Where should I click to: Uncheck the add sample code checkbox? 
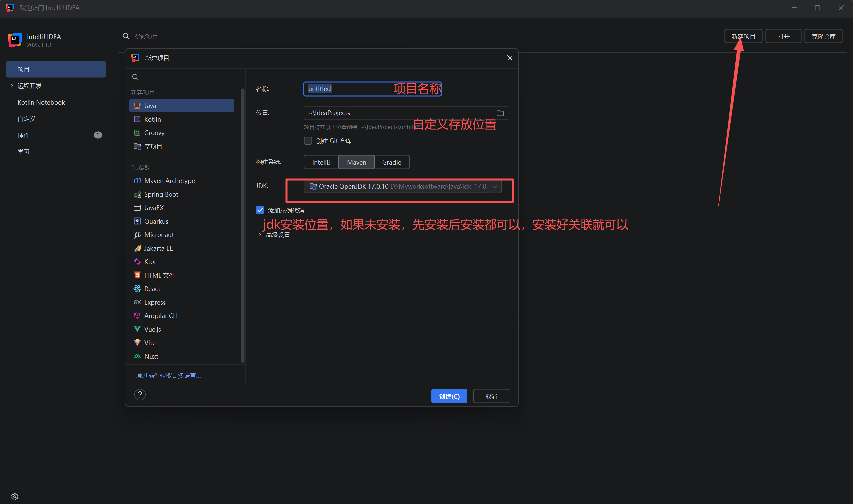260,210
